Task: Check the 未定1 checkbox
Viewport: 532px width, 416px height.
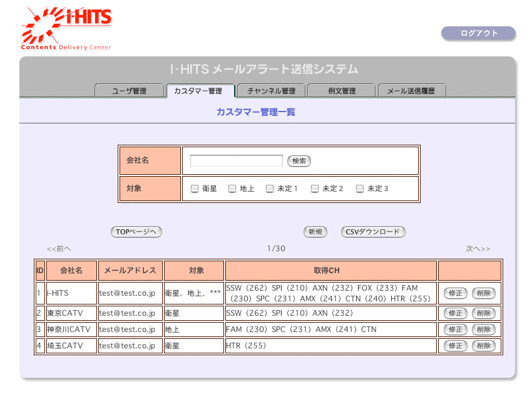Action: [270, 189]
